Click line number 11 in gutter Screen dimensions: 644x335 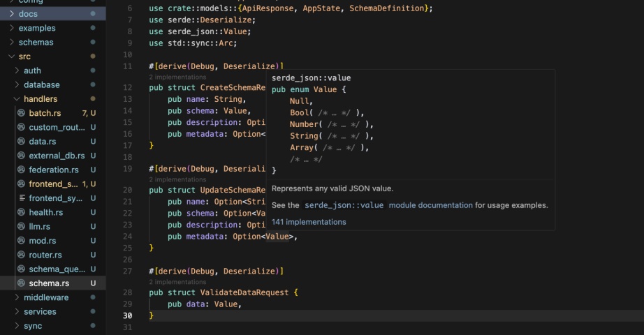click(x=127, y=66)
